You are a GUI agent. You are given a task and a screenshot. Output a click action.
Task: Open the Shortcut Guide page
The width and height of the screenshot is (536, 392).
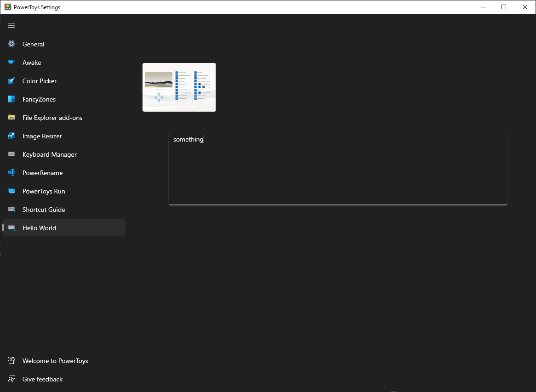coord(44,210)
